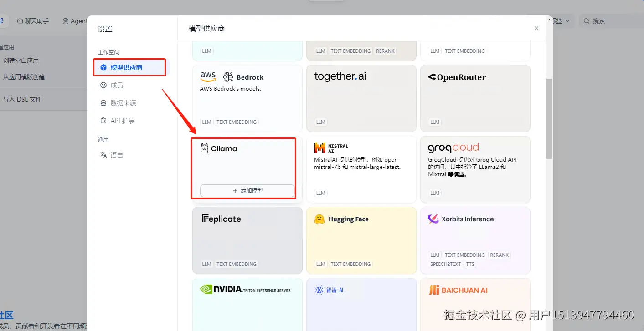Viewport: 644px width, 331px height.
Task: Click 设置 dialog title
Action: (x=105, y=29)
